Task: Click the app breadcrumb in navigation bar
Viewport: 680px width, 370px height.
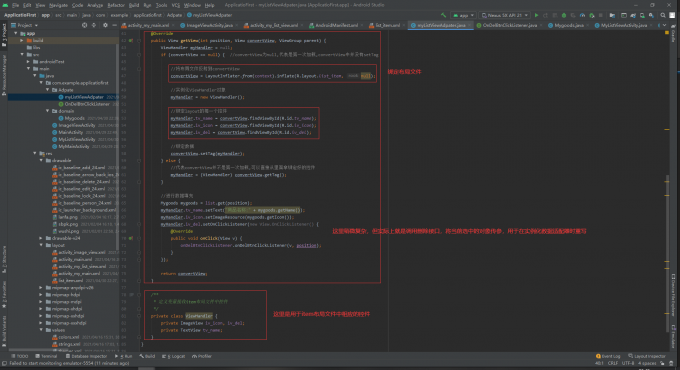Action: 46,15
